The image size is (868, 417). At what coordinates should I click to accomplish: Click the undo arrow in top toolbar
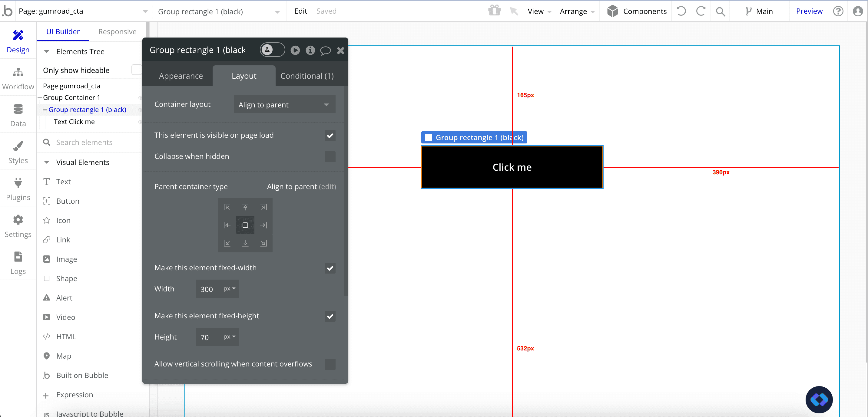point(681,11)
